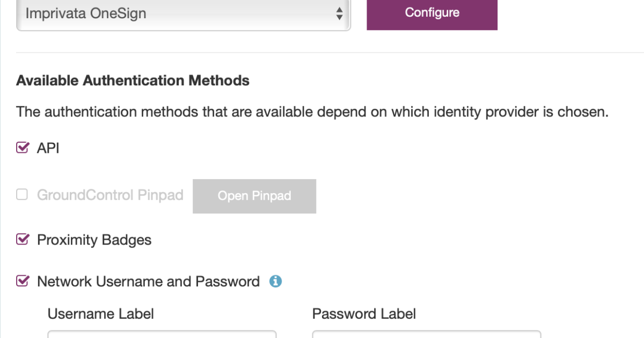Click inside the Password Label input field
The width and height of the screenshot is (644, 338).
click(426, 335)
